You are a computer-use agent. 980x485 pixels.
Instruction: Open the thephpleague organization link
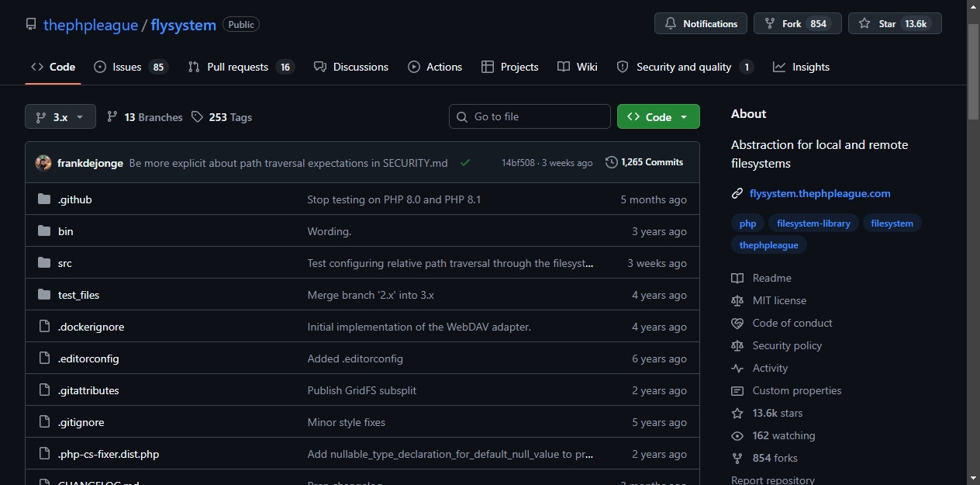tap(91, 25)
